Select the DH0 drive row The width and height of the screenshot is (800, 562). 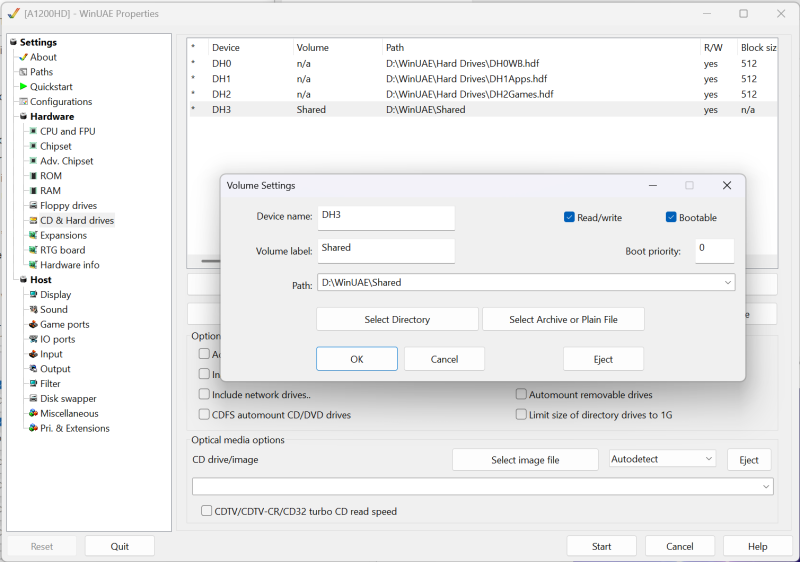coord(483,63)
